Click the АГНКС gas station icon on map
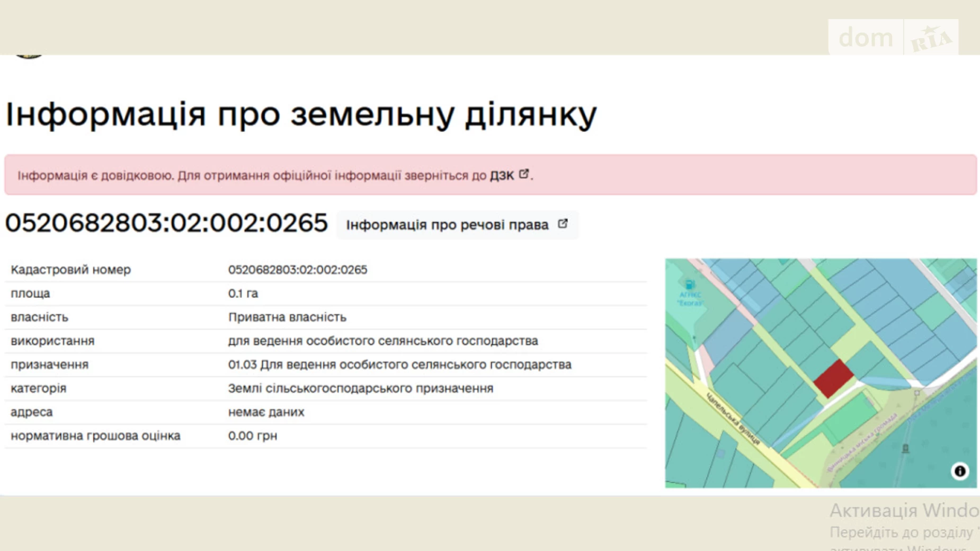The image size is (980, 551). pyautogui.click(x=689, y=285)
